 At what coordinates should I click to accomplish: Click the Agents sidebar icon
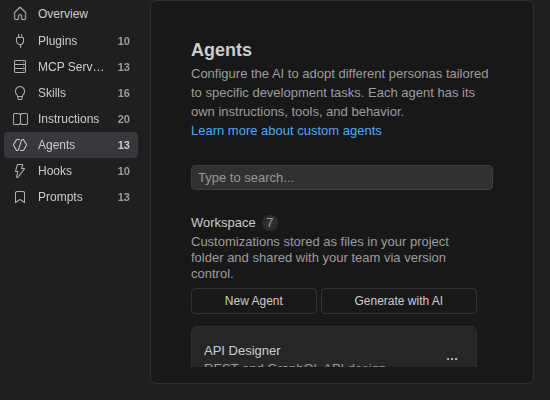click(x=20, y=145)
